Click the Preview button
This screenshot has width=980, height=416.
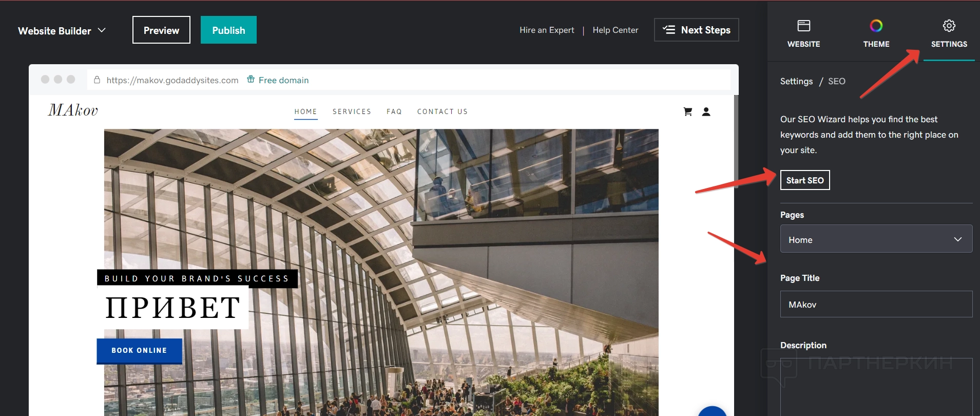click(161, 30)
